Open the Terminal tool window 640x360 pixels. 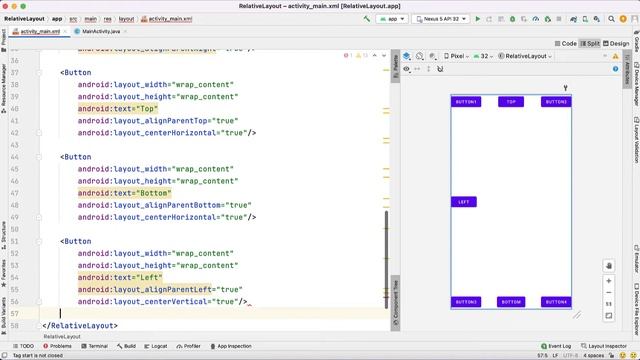[x=94, y=346]
